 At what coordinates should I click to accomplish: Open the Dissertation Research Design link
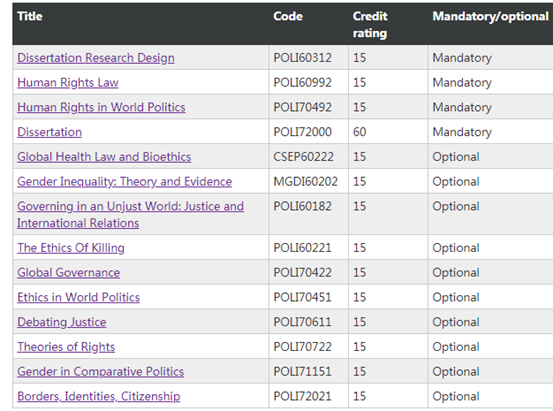click(x=96, y=58)
